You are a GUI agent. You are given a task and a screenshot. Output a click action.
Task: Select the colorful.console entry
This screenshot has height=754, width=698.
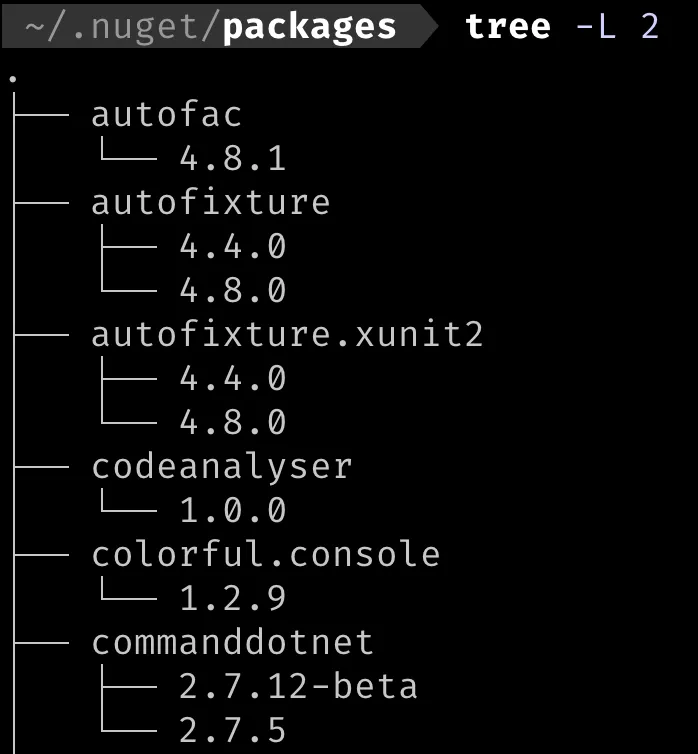click(x=266, y=554)
